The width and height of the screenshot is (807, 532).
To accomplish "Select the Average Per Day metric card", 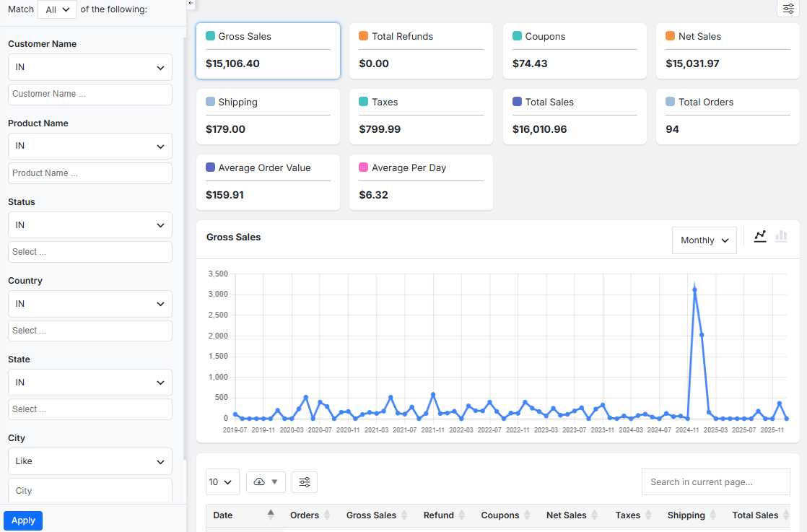I will [x=421, y=182].
